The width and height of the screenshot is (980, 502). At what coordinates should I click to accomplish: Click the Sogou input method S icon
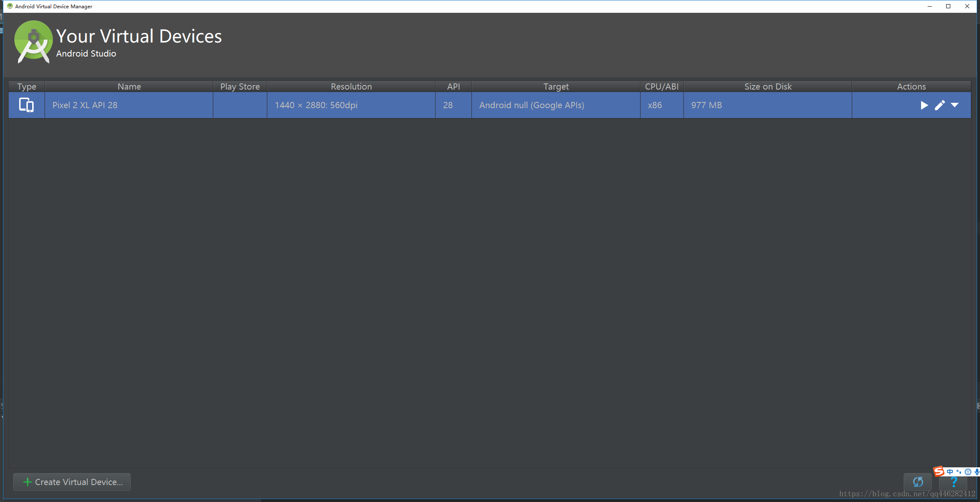pyautogui.click(x=939, y=471)
